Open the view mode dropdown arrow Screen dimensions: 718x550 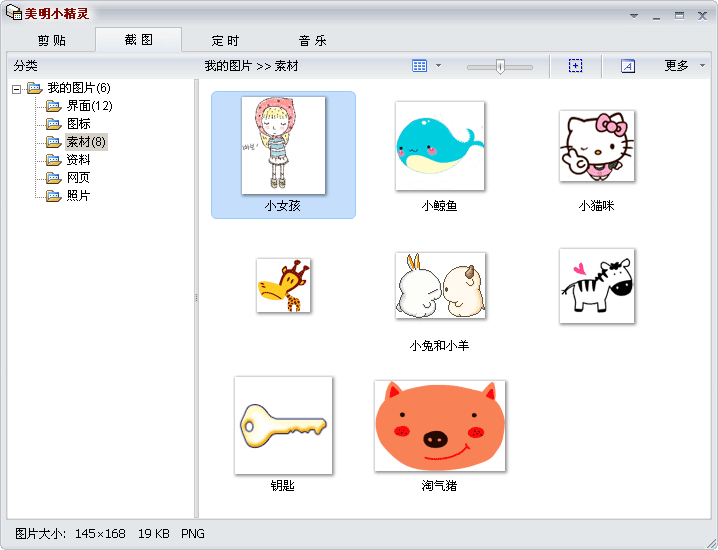[438, 65]
